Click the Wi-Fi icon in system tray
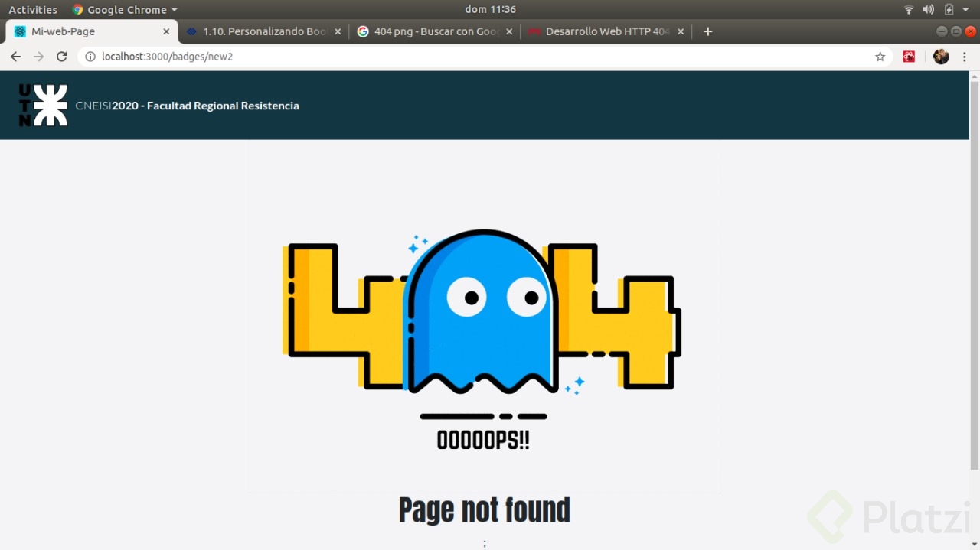980x550 pixels. click(909, 9)
